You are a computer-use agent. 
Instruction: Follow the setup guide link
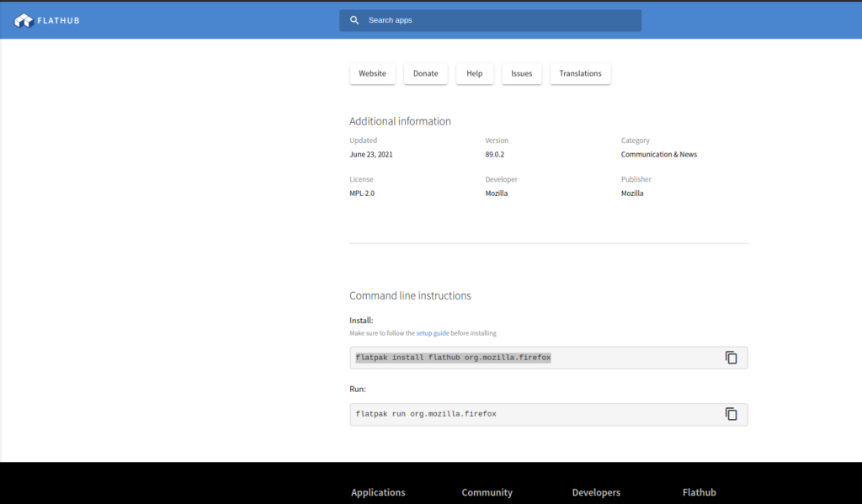[x=432, y=333]
